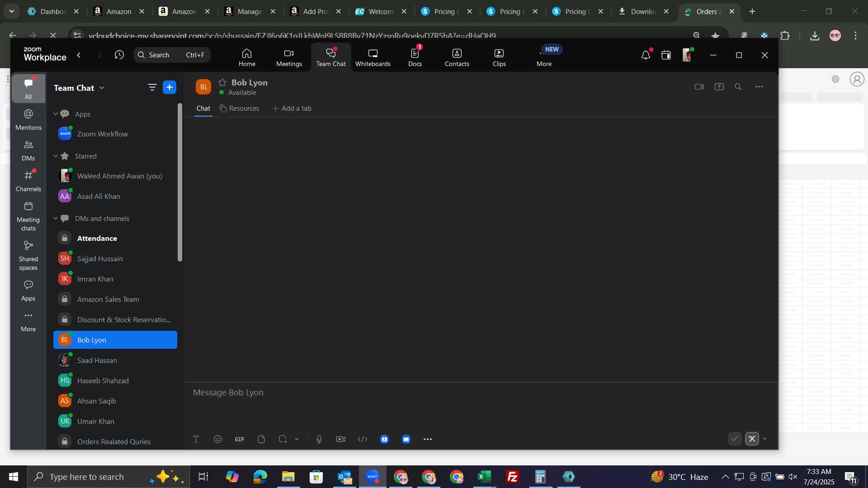The height and width of the screenshot is (488, 868).
Task: Open Asad Ali Khan chat
Action: pyautogui.click(x=115, y=197)
